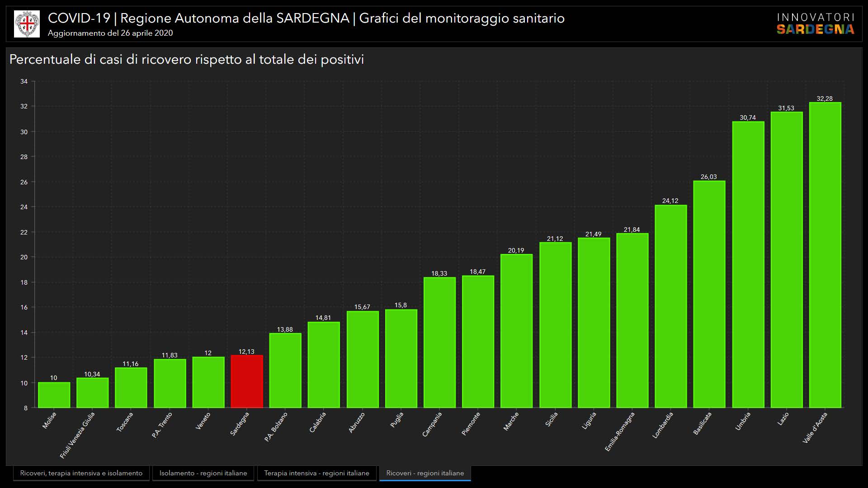Select the Terapia intensiva - regioni italiane tab
Viewport: 868px width, 488px height.
[316, 473]
